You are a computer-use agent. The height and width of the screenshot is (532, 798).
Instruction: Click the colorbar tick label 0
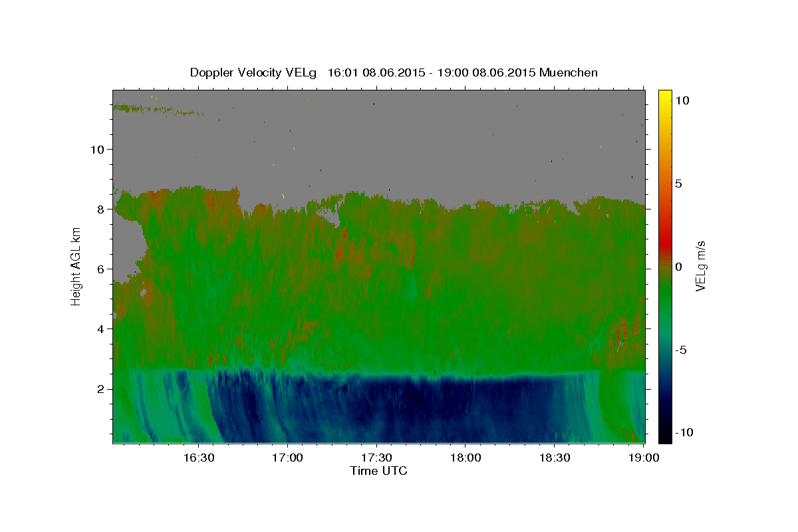tap(678, 267)
